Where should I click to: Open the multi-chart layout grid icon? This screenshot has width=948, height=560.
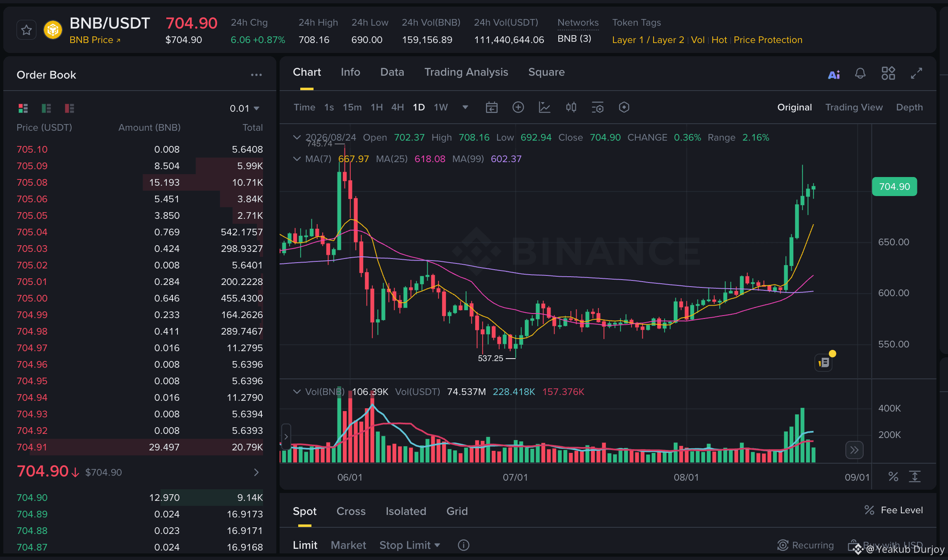(888, 73)
